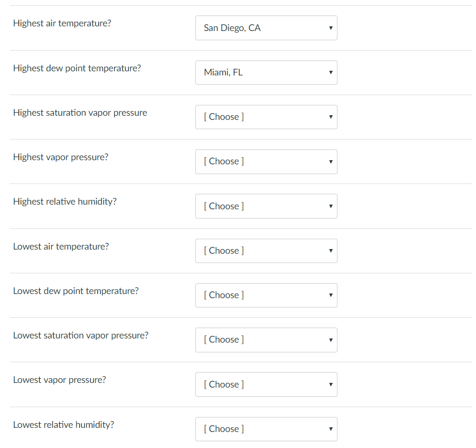Image resolution: width=476 pixels, height=448 pixels.
Task: Click the arrow icon for Highest relative humidity
Action: [330, 206]
